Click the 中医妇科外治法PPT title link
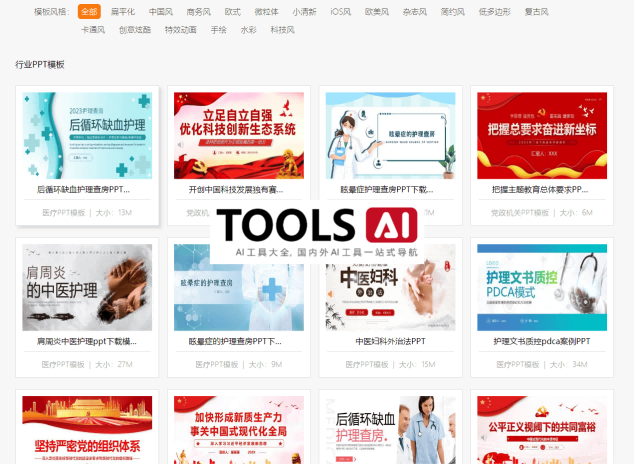634x464 pixels. tap(390, 341)
